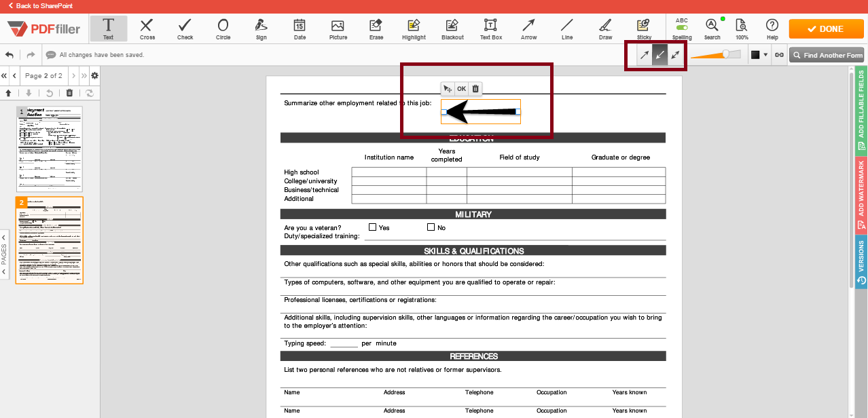Undo the last change
This screenshot has height=418, width=868.
pos(10,55)
